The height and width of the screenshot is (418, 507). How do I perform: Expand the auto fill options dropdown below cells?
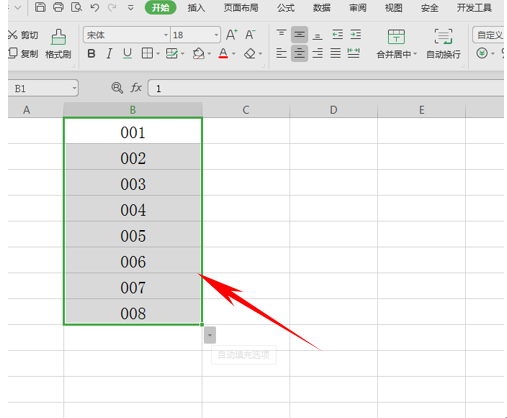(210, 335)
